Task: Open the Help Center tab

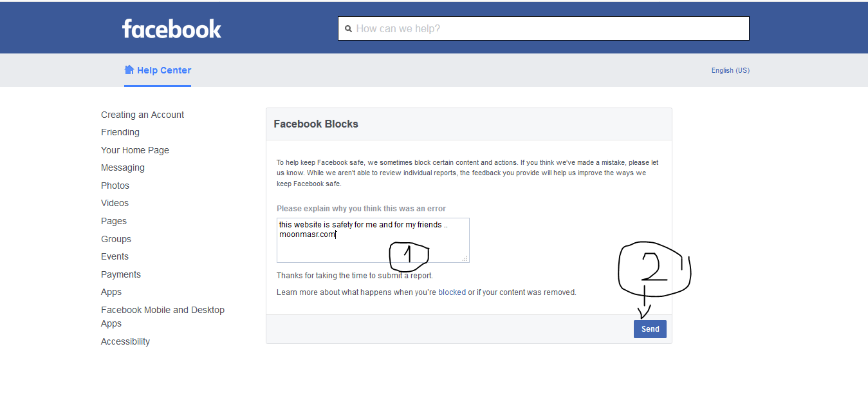Action: [x=158, y=70]
